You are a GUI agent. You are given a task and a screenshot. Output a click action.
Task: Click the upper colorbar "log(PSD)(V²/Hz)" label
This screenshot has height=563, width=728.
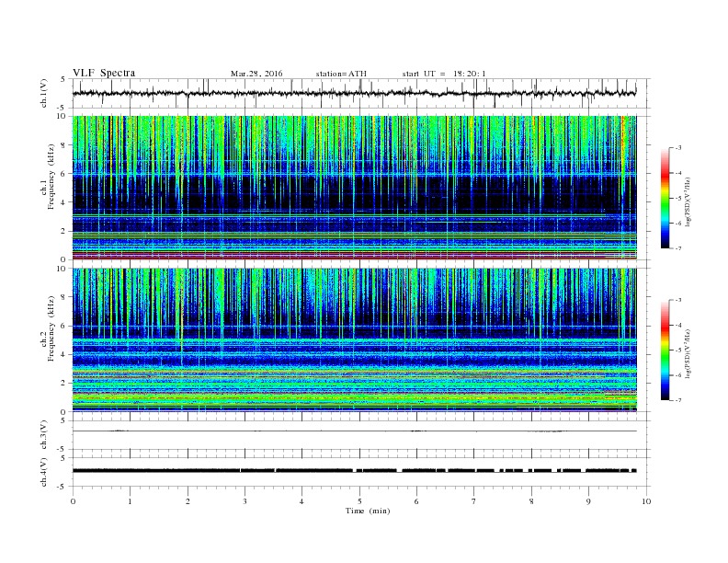click(688, 202)
